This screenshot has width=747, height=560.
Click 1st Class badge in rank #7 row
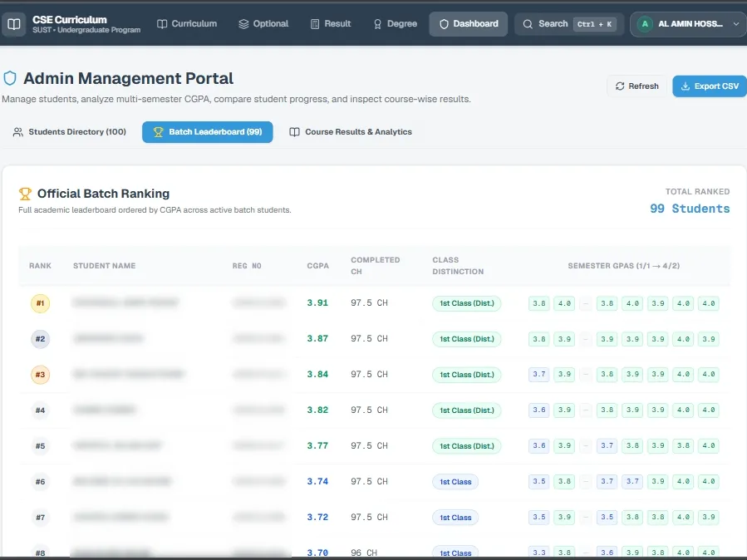[455, 518]
